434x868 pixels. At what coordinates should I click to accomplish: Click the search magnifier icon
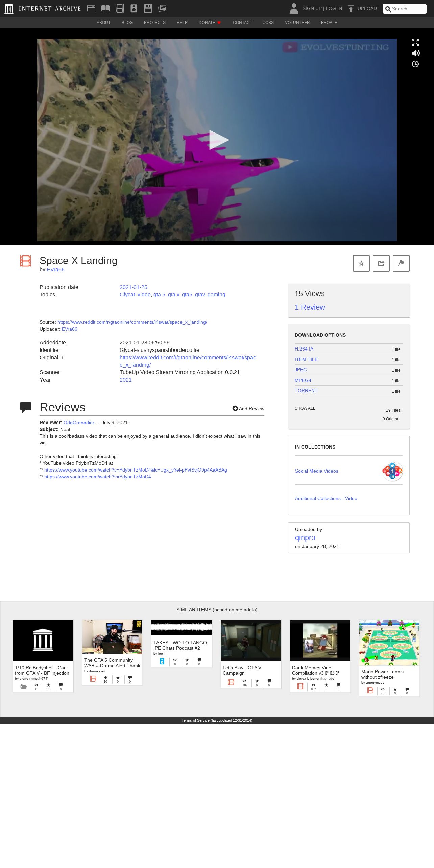click(388, 9)
